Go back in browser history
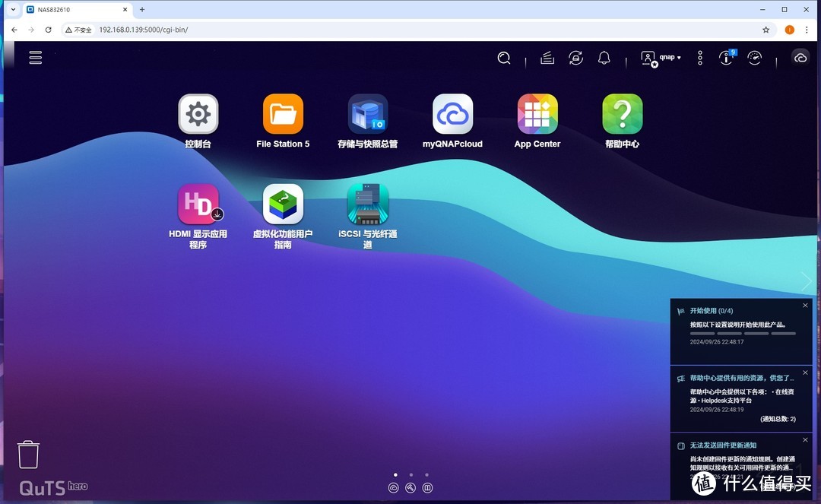The height and width of the screenshot is (504, 821). click(14, 30)
